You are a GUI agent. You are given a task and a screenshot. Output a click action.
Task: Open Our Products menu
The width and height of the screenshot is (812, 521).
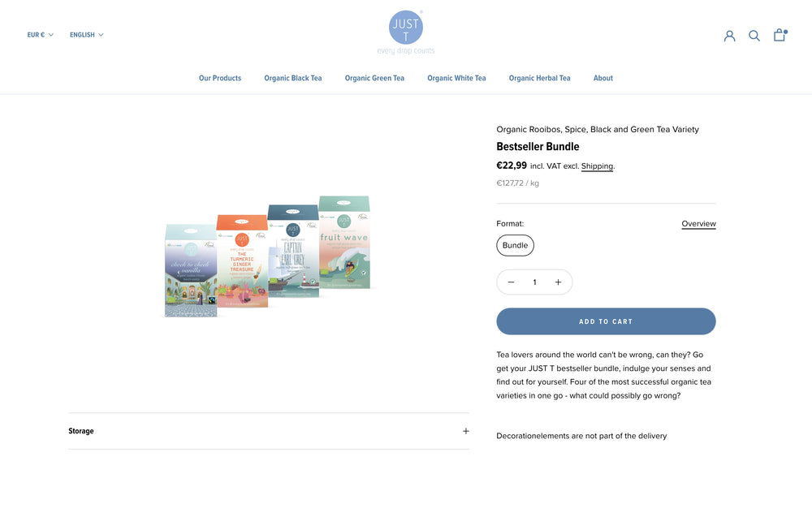[x=220, y=78]
